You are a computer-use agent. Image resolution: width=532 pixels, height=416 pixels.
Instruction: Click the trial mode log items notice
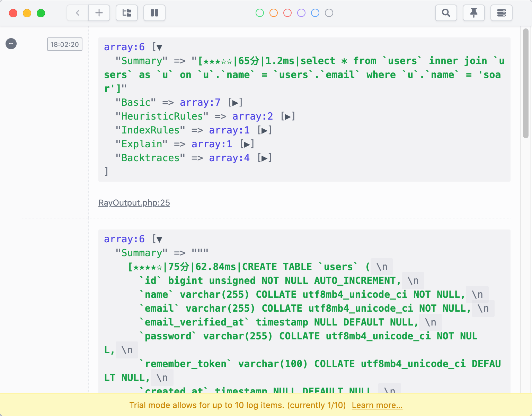tap(238, 405)
